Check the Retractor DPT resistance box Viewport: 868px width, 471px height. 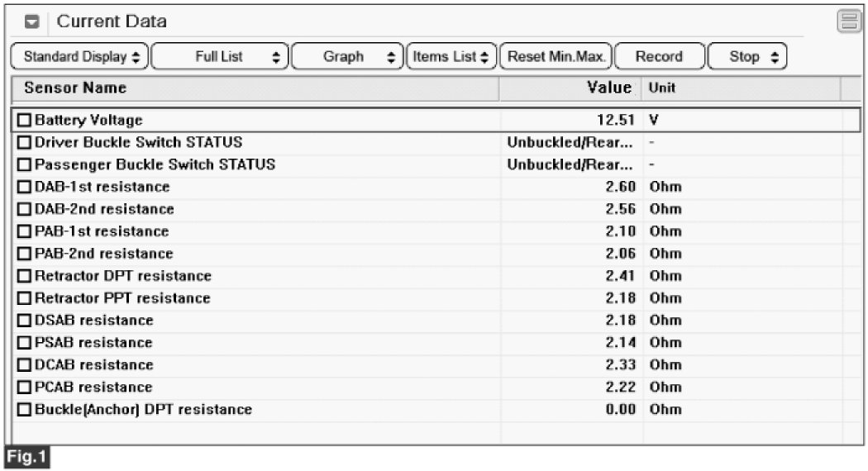[x=24, y=276]
